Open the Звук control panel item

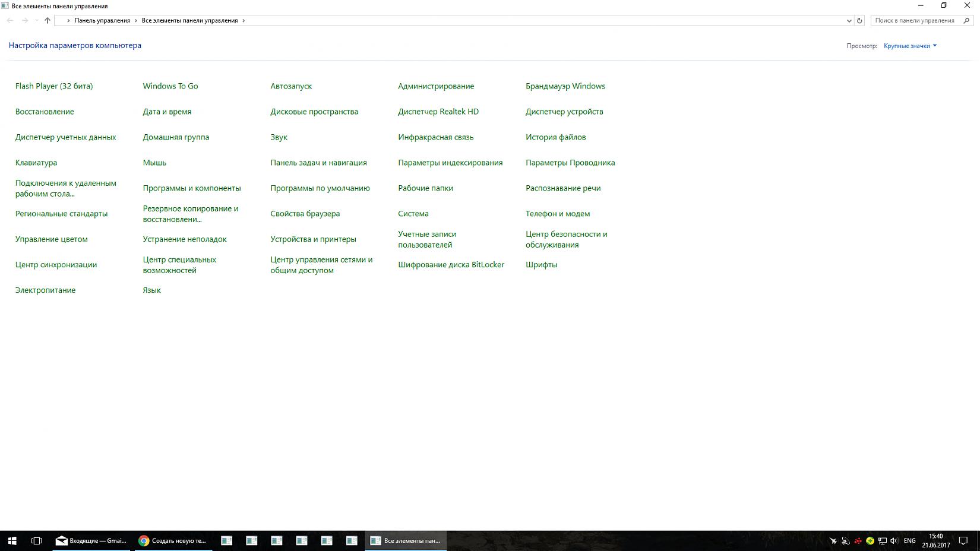pos(279,137)
